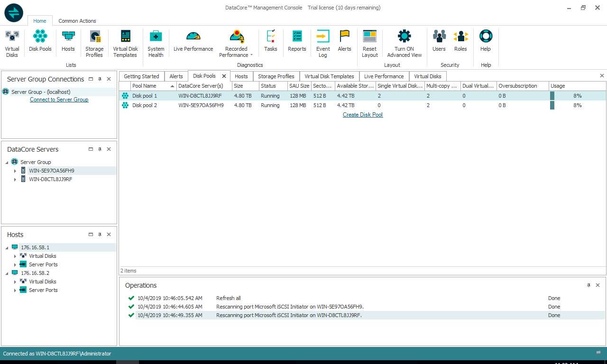Viewport: 607px width, 364px height.
Task: Switch to Virtual Disks document tab
Action: (x=428, y=76)
